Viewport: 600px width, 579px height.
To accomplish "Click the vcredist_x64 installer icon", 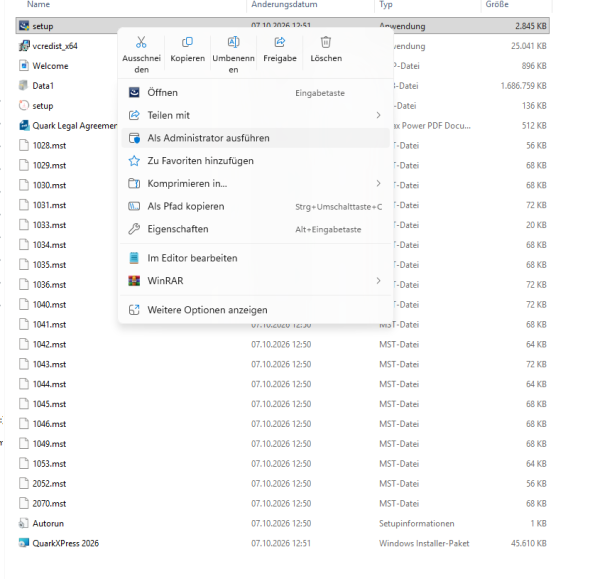I will 24,46.
